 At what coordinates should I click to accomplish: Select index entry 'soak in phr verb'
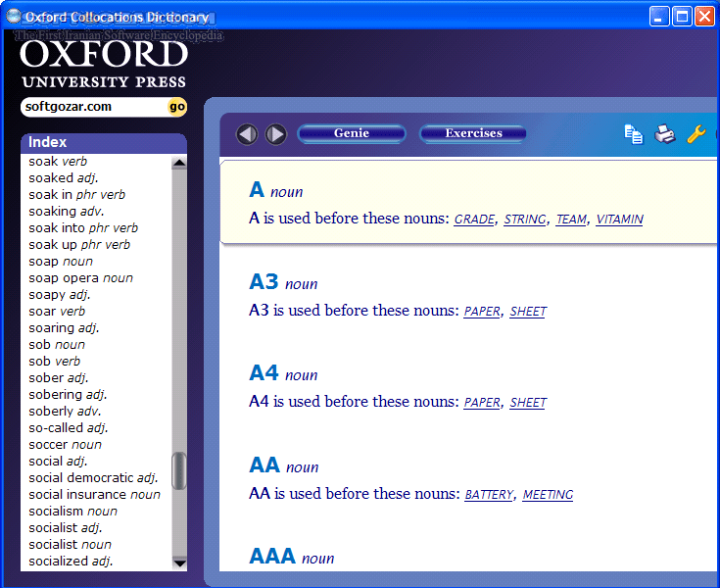76,195
